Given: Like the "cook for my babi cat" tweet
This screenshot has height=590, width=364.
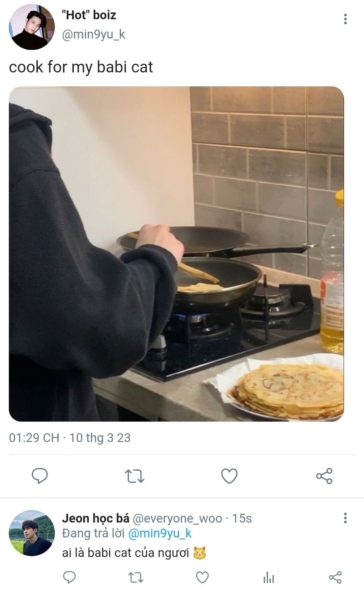Looking at the screenshot, I should 229,476.
